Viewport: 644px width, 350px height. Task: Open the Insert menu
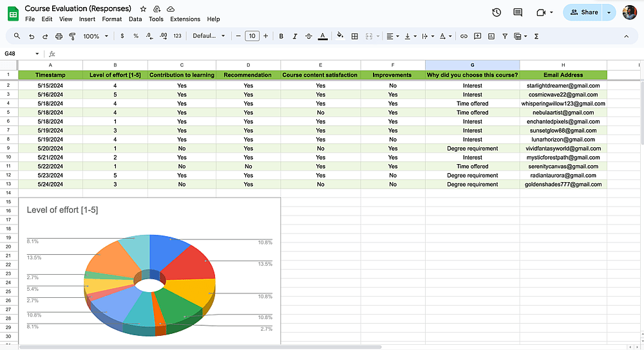[87, 19]
